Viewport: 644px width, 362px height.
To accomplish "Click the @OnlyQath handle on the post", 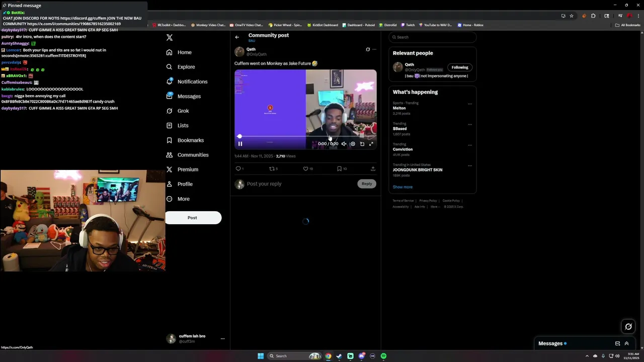I will click(x=257, y=54).
